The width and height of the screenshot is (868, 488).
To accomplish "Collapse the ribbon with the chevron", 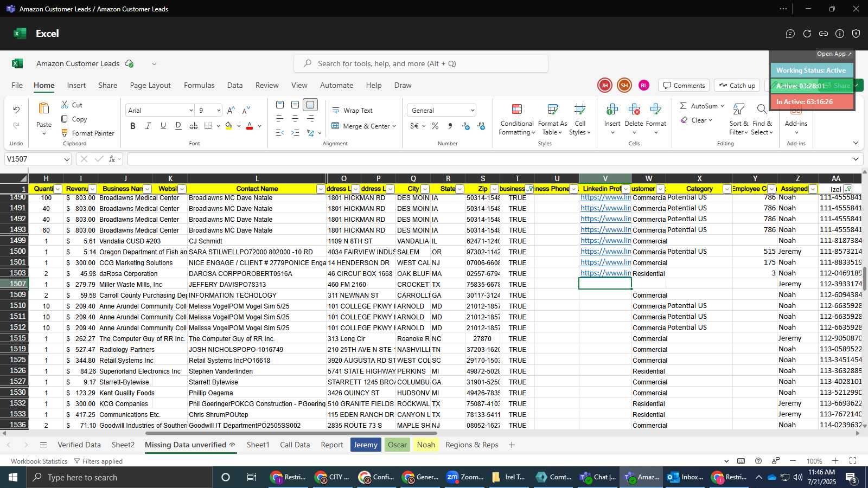I will (x=856, y=143).
